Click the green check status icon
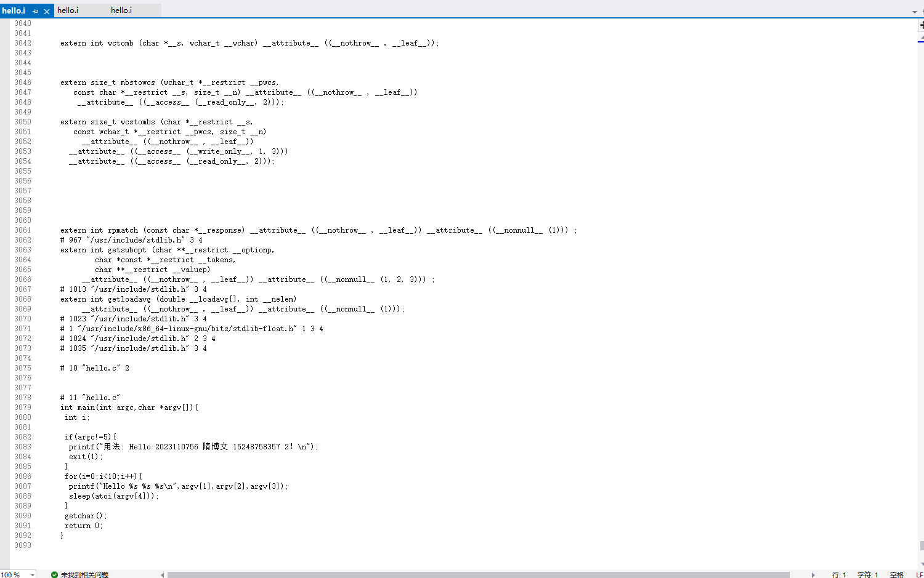Image resolution: width=924 pixels, height=578 pixels. (x=54, y=575)
